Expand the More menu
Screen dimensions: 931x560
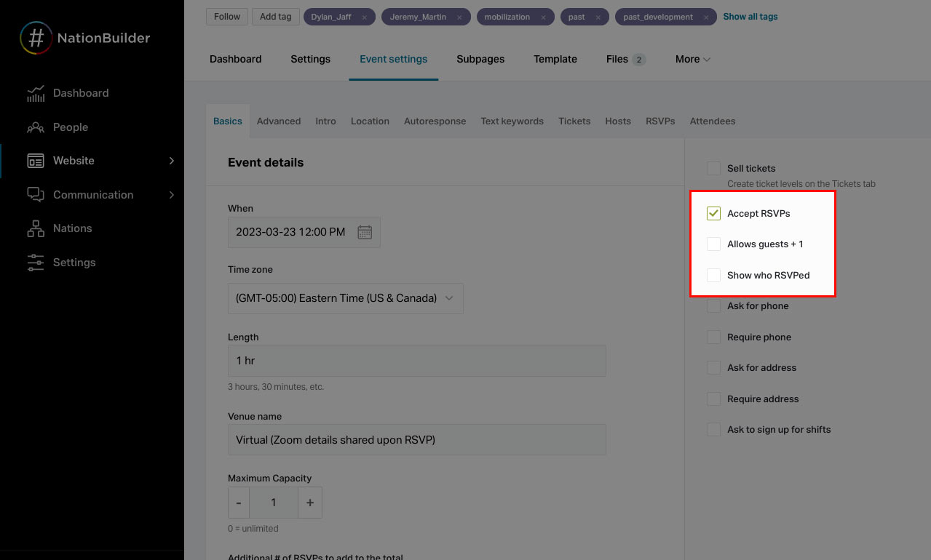(x=692, y=59)
